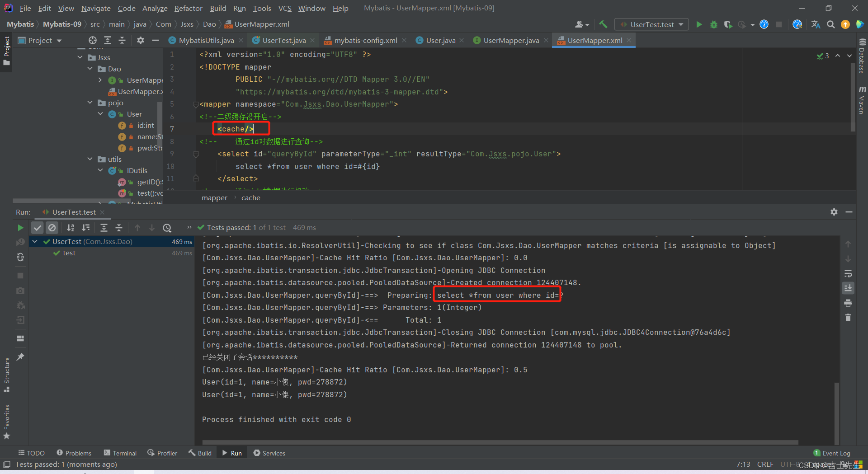Open the Services tool window
868x474 pixels.
(269, 453)
